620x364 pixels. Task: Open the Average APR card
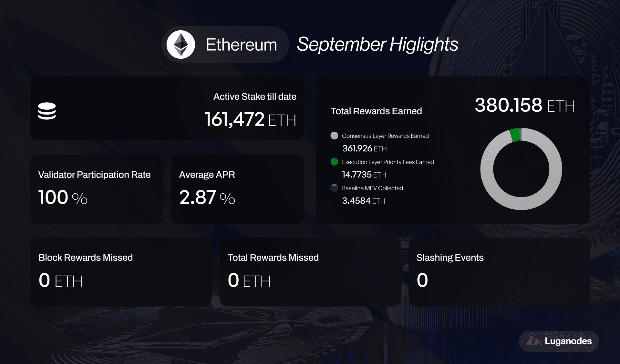[x=238, y=189]
